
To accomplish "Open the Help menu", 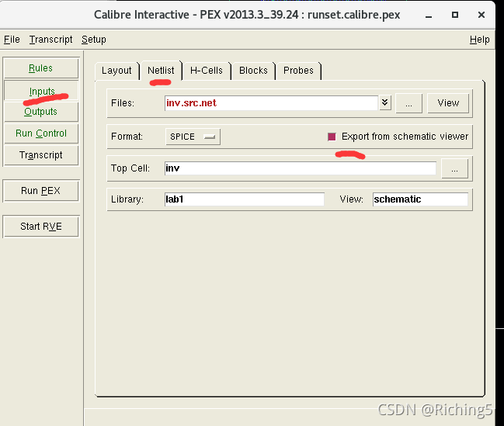I will tap(479, 40).
